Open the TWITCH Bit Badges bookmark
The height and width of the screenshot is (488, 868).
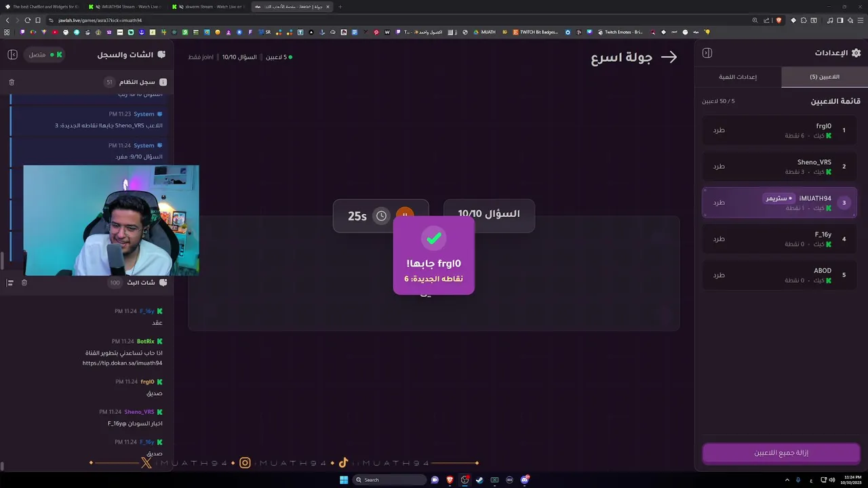click(x=536, y=32)
